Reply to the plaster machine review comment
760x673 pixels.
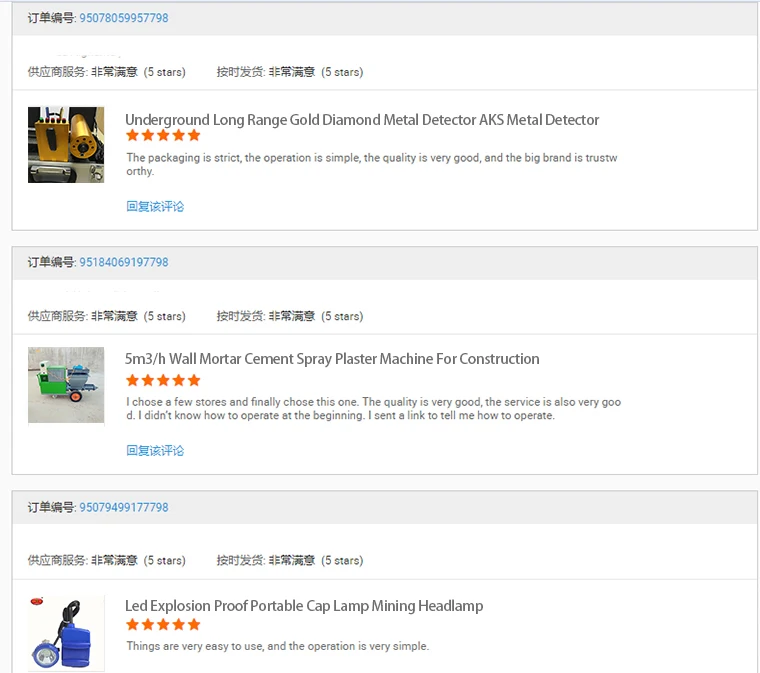(155, 451)
